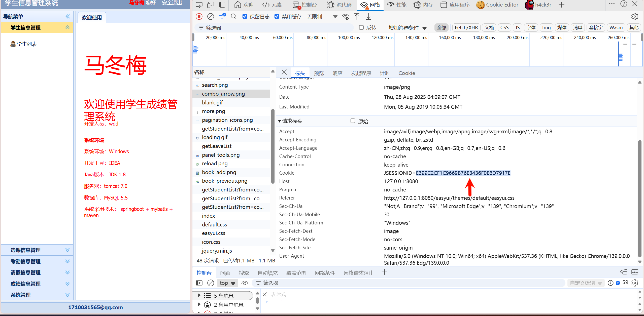Switch to the Cookie details tab
644x316 pixels.
(406, 73)
